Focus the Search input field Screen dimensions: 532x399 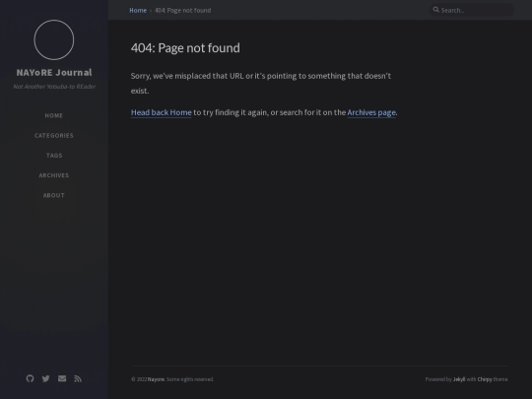[x=472, y=10]
